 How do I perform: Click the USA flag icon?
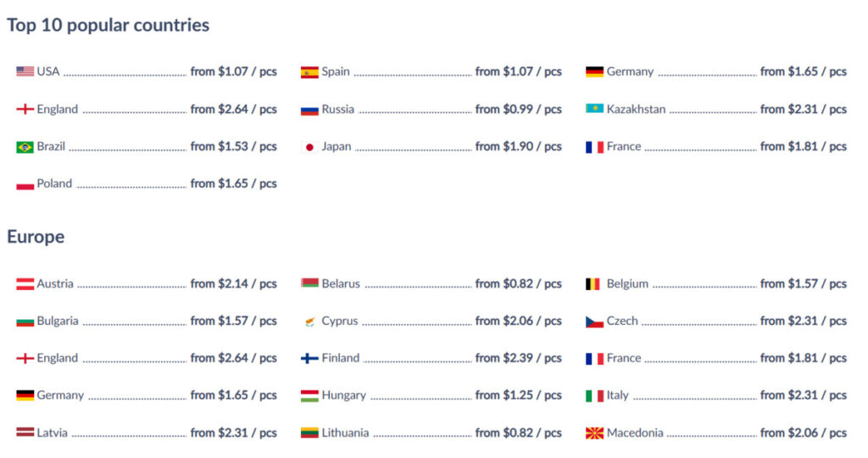coord(25,71)
